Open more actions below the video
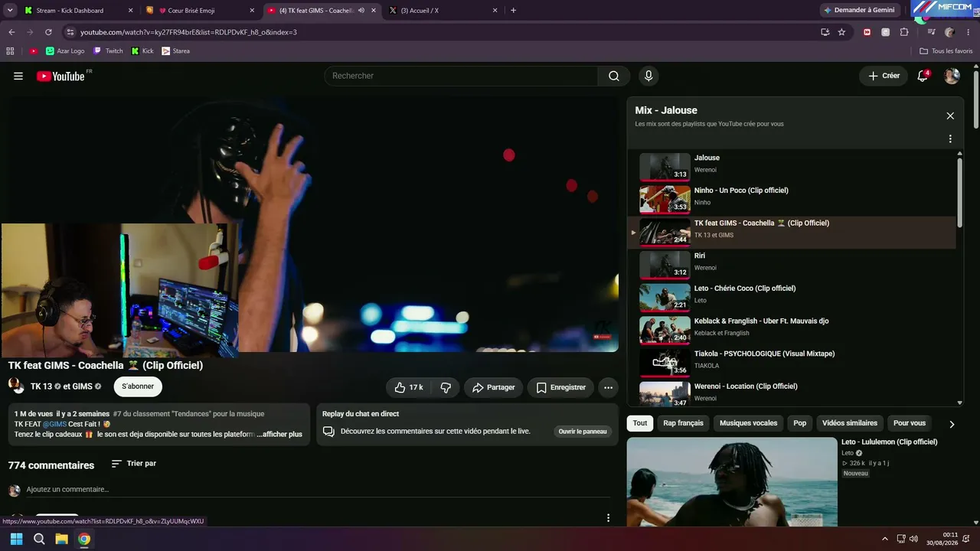980x551 pixels. 608,387
